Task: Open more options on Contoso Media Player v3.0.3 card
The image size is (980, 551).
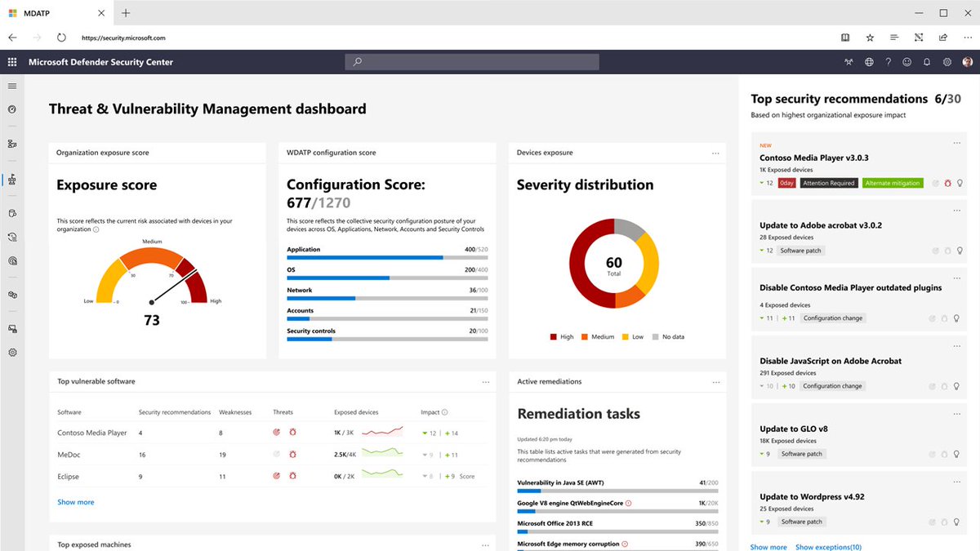Action: [956, 144]
